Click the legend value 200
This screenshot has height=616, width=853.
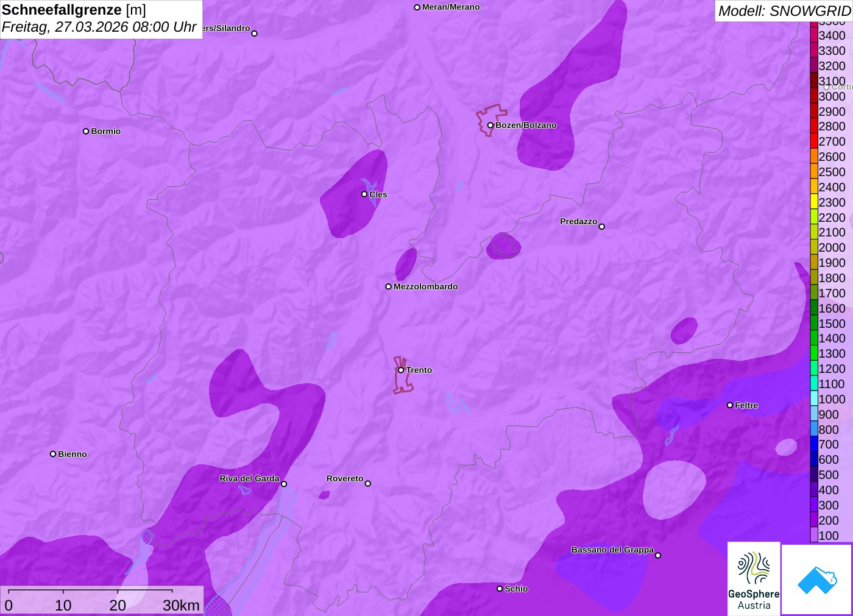829,520
